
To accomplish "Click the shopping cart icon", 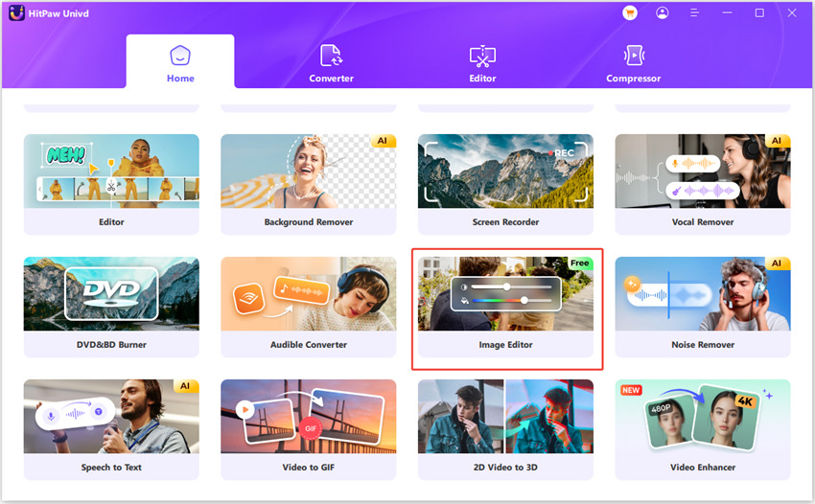I will pyautogui.click(x=630, y=13).
